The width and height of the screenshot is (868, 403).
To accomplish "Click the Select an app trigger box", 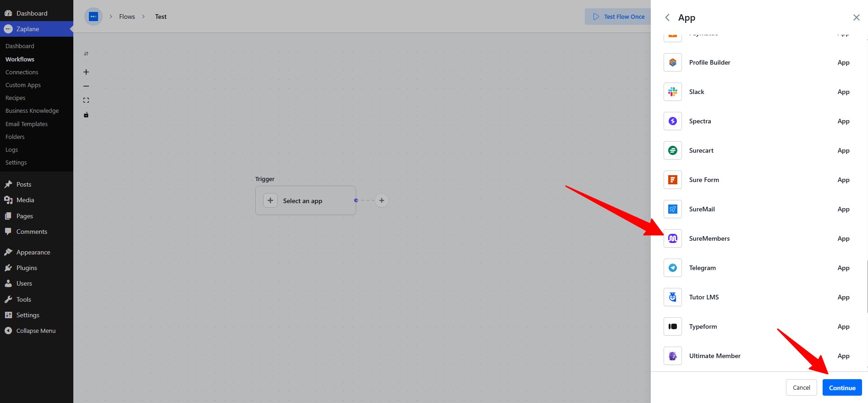I will pyautogui.click(x=306, y=200).
